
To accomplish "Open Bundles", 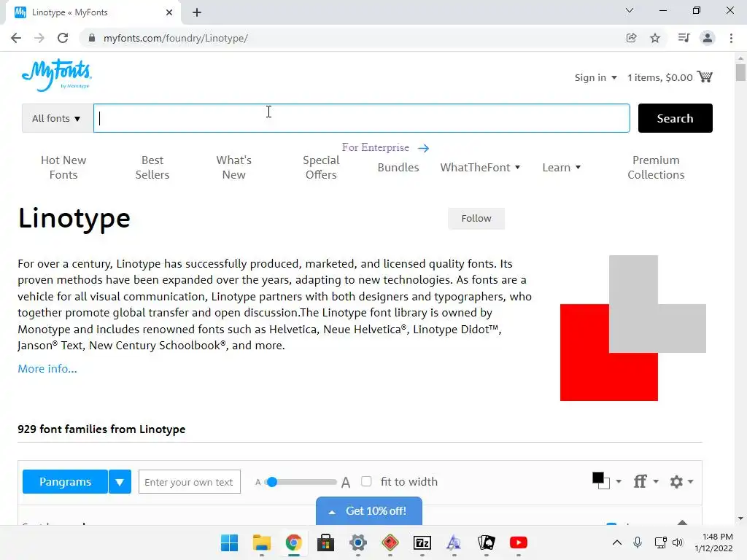I will coord(398,167).
